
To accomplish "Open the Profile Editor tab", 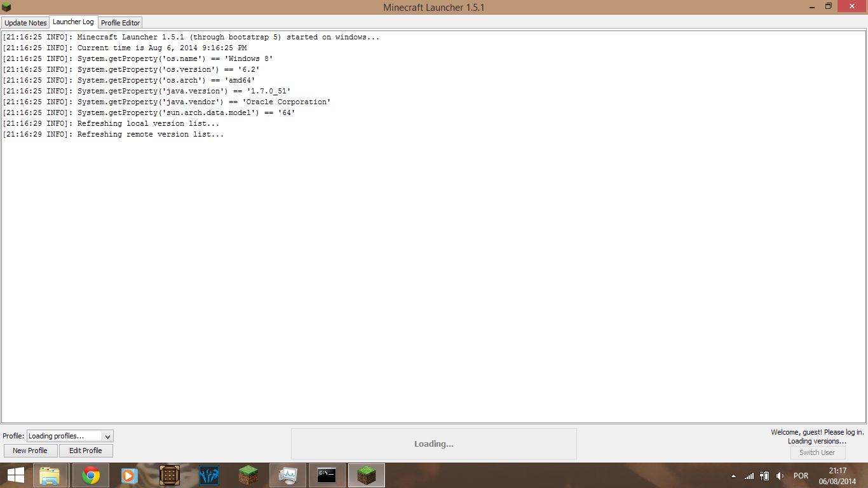I will 120,23.
